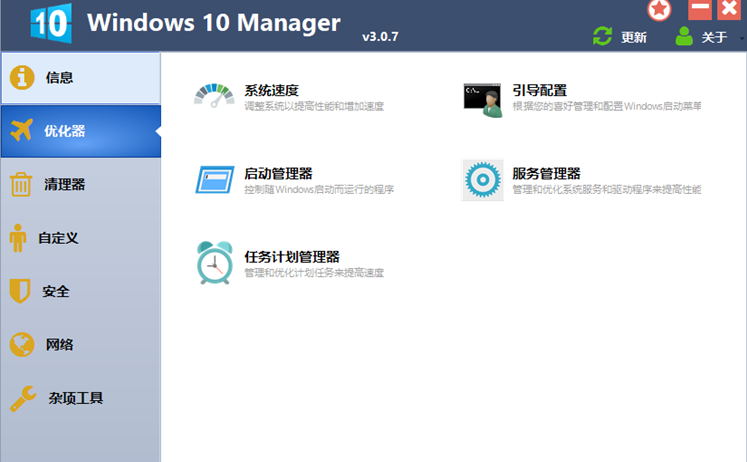The height and width of the screenshot is (462, 747).
Task: Click the green user about icon
Action: (684, 36)
